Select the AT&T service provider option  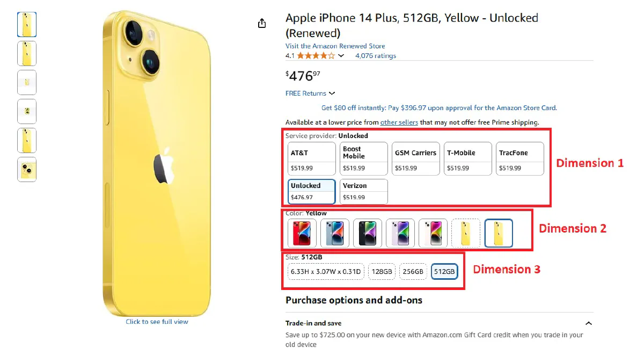pos(311,159)
